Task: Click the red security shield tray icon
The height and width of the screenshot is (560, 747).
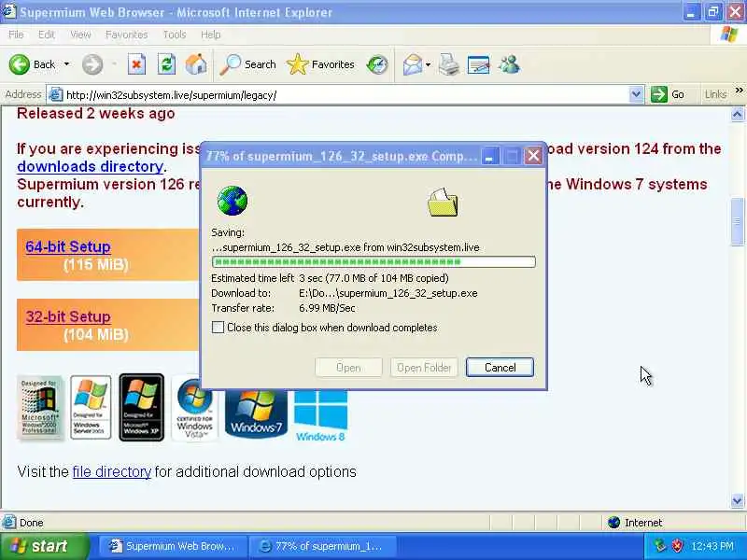Action: pos(676,546)
